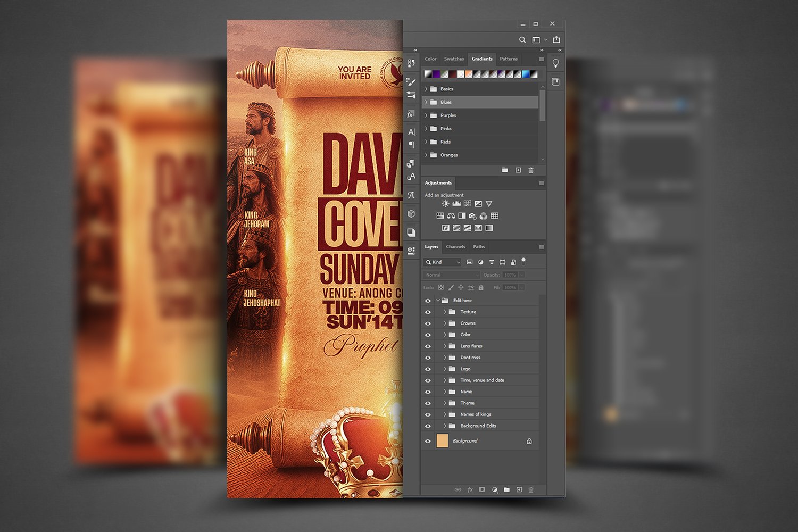Filter for type layers T icon

point(492,262)
